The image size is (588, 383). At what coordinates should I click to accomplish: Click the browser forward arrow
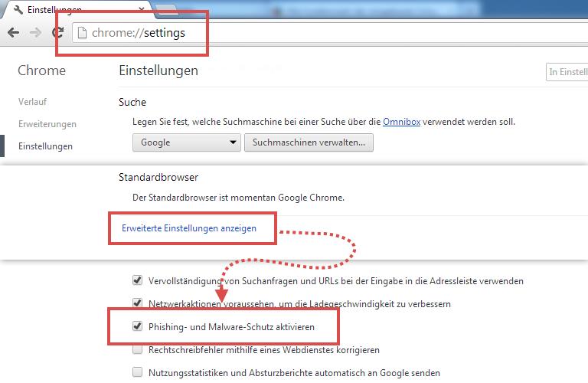click(x=36, y=33)
